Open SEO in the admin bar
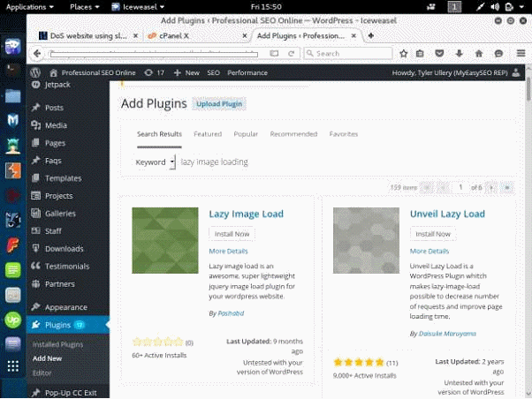The height and width of the screenshot is (399, 532). coord(213,72)
